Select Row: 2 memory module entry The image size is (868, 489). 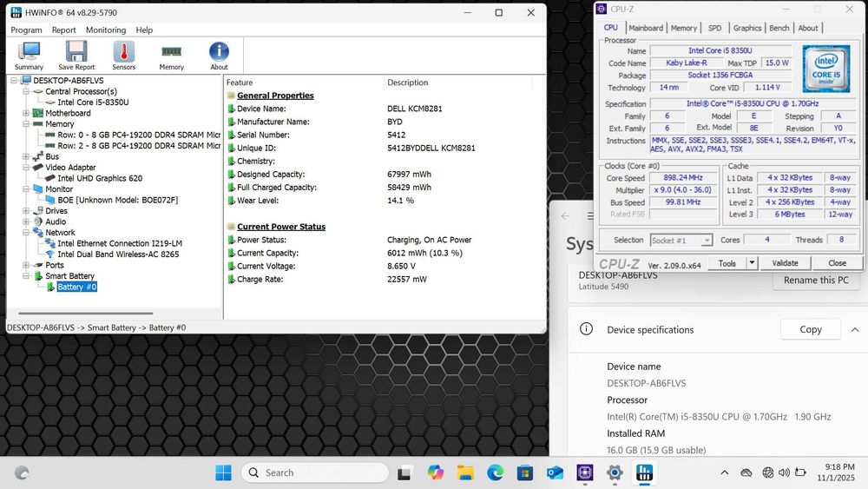pyautogui.click(x=139, y=146)
